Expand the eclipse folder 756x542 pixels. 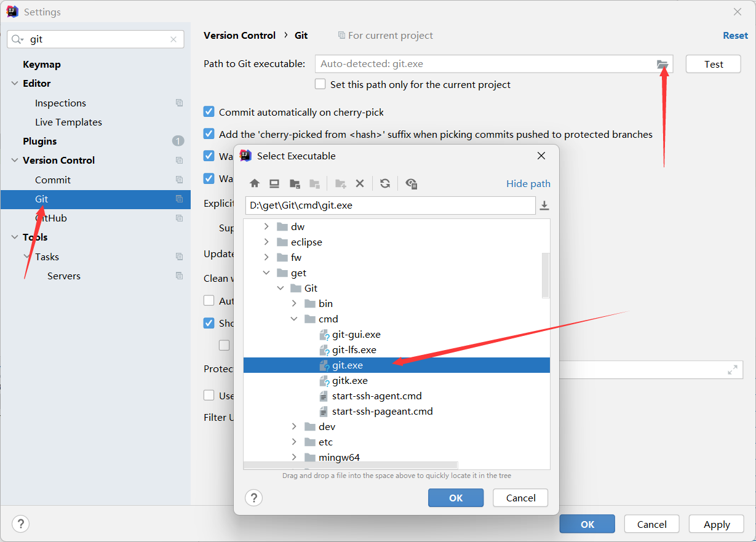(x=266, y=242)
